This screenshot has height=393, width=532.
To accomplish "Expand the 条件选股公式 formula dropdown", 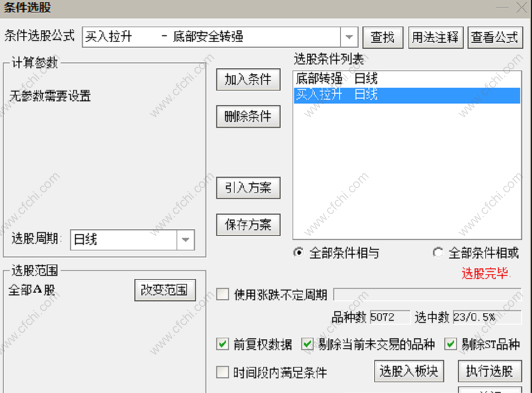I will click(x=349, y=37).
